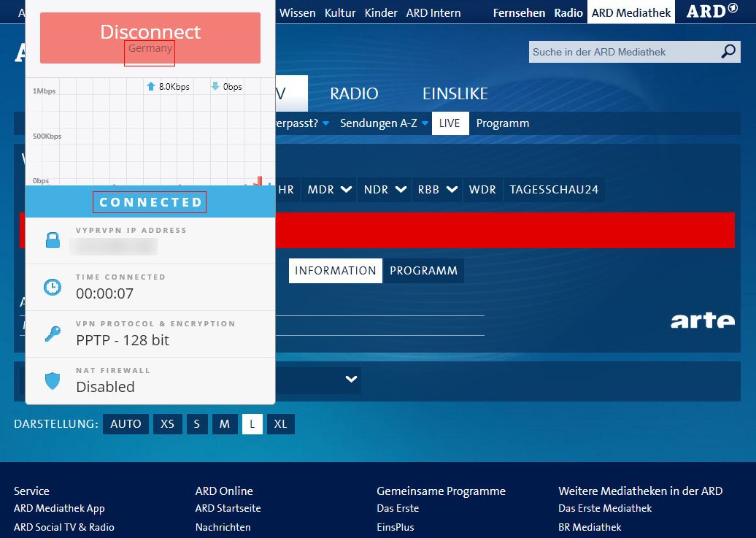Expand the dropdown chevron below the player
Screen dimensions: 756x538
coord(352,380)
